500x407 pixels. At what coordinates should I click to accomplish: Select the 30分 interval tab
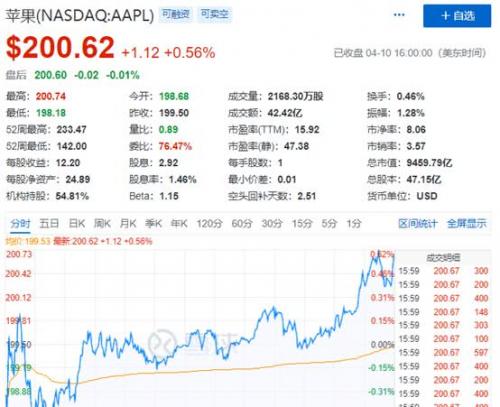click(x=272, y=223)
